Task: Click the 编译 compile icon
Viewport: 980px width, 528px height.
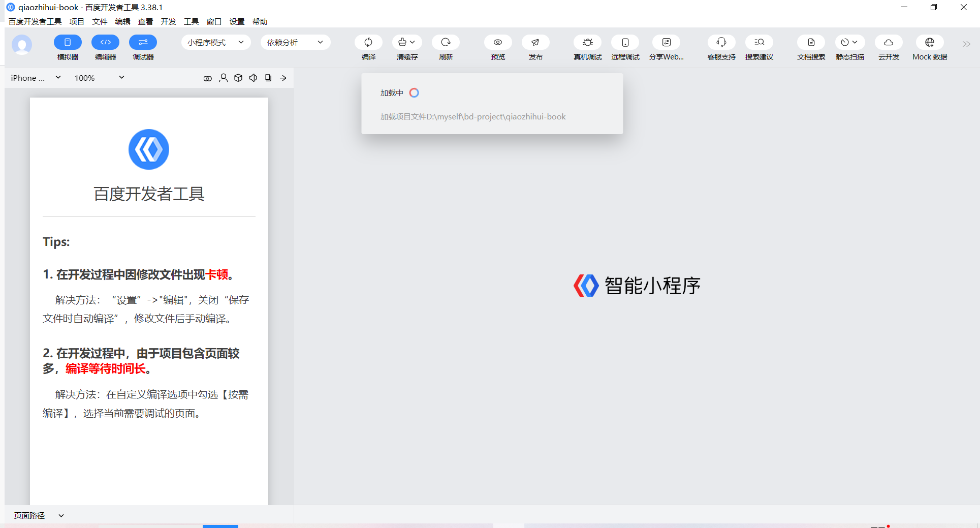Action: click(x=368, y=42)
